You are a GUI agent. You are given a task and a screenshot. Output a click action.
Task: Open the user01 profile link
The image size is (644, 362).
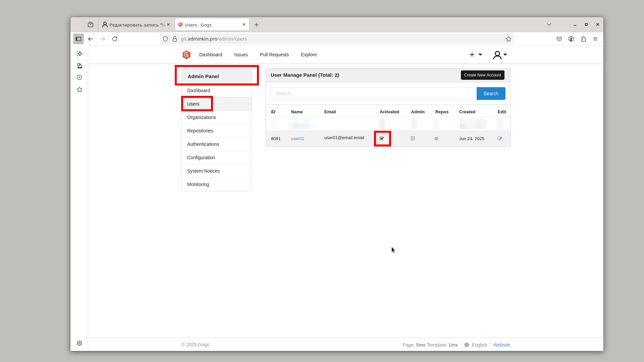[298, 138]
